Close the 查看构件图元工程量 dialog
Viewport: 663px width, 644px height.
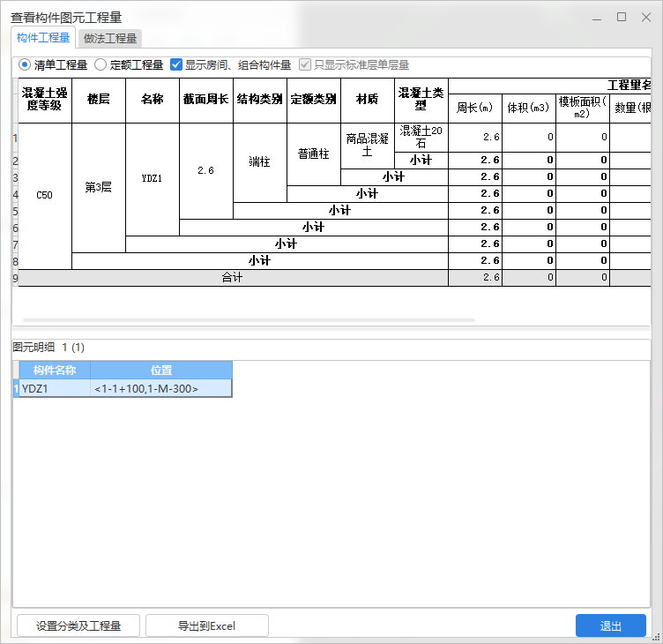645,17
